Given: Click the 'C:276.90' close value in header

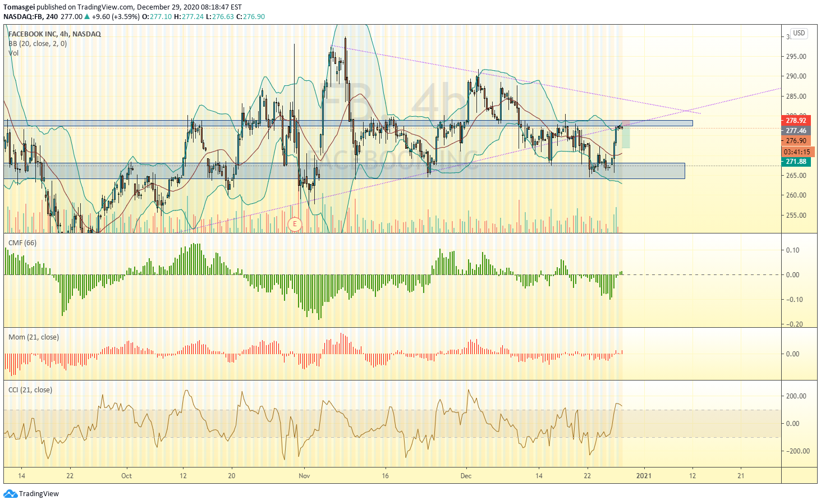Looking at the screenshot, I should tap(250, 17).
